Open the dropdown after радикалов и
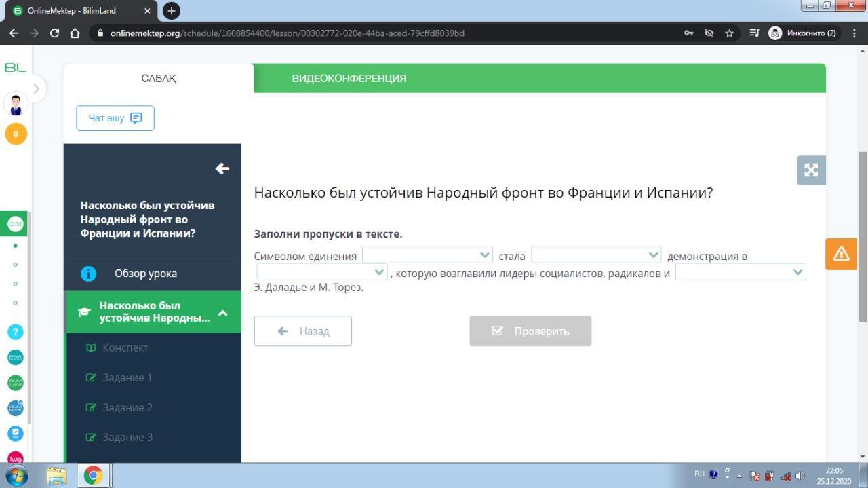This screenshot has height=488, width=868. tap(741, 271)
